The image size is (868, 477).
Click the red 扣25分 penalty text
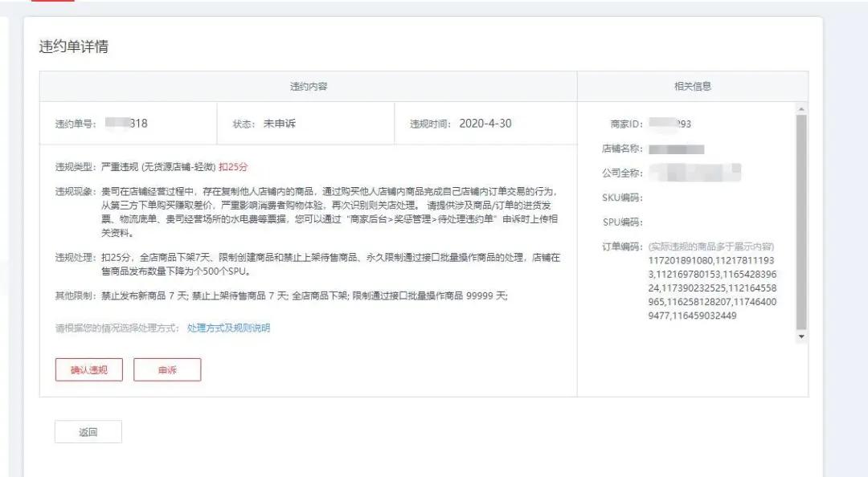coord(234,167)
